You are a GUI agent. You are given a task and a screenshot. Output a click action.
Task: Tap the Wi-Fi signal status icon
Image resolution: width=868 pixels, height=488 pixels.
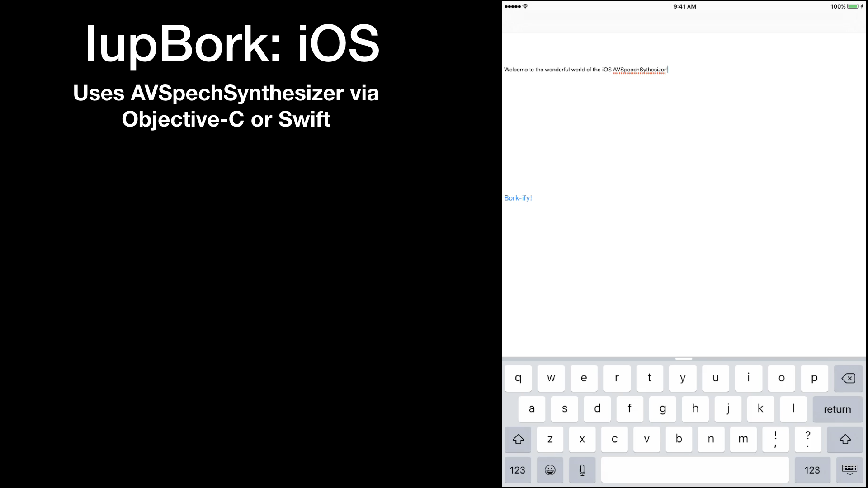click(x=525, y=6)
